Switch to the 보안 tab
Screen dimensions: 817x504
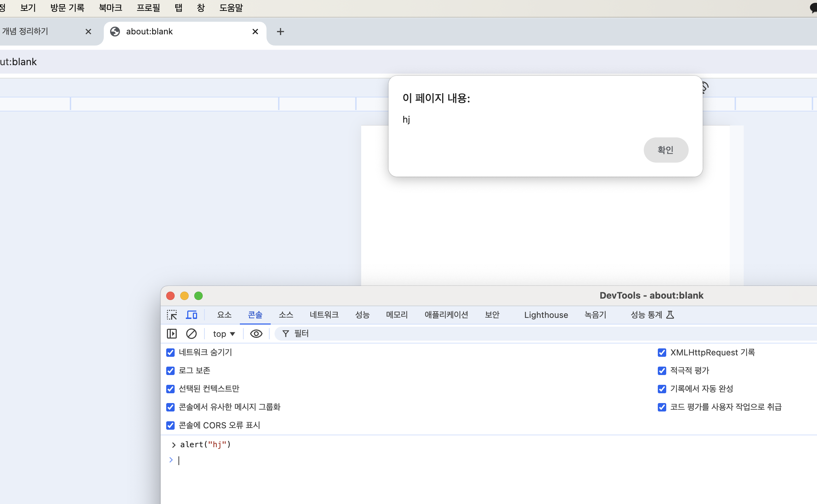click(492, 315)
